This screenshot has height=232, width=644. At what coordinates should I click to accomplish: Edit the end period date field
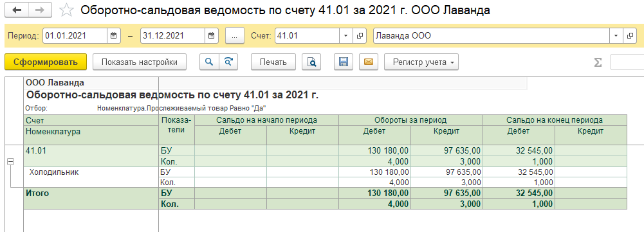[173, 36]
